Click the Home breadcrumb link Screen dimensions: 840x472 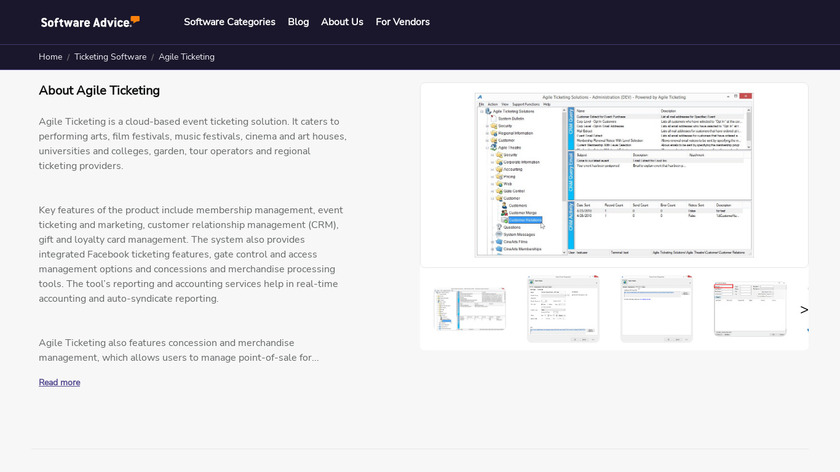[x=50, y=57]
